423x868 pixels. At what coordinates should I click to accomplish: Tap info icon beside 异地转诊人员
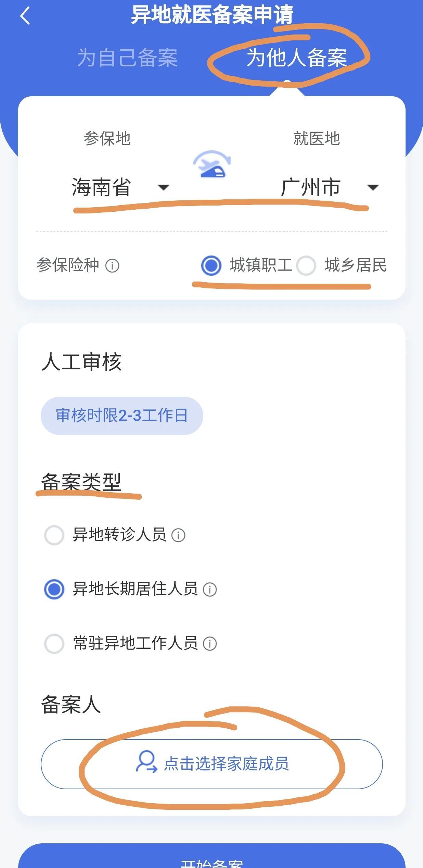(x=178, y=535)
